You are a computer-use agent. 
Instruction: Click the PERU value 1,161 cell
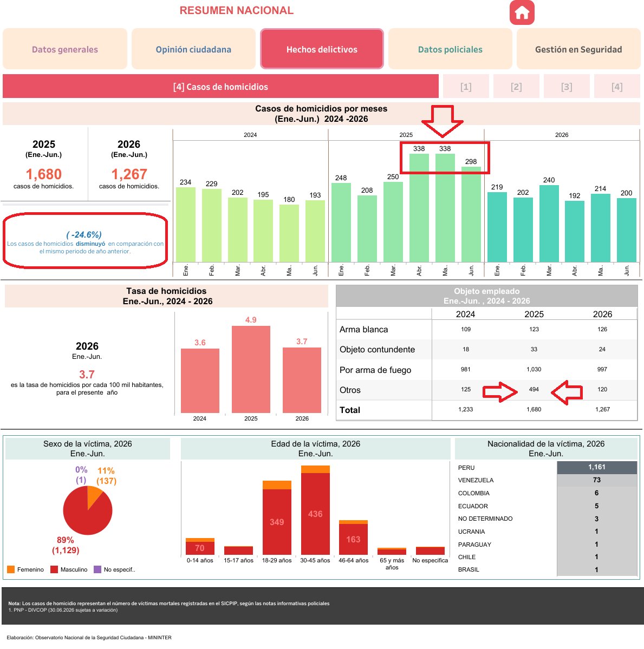point(597,467)
